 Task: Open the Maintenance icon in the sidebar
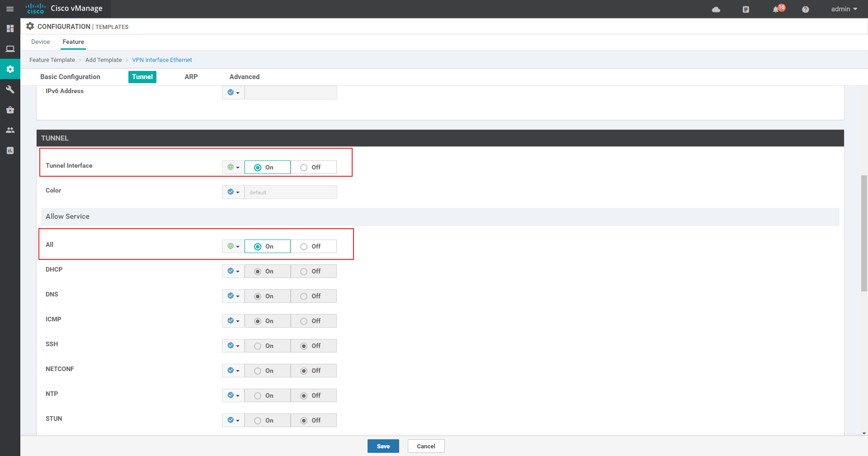point(10,110)
